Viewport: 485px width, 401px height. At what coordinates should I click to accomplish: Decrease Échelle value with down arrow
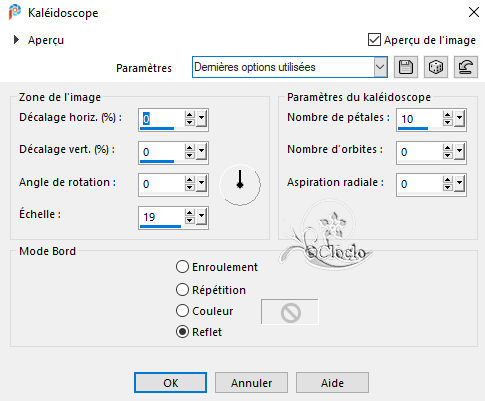tap(190, 220)
